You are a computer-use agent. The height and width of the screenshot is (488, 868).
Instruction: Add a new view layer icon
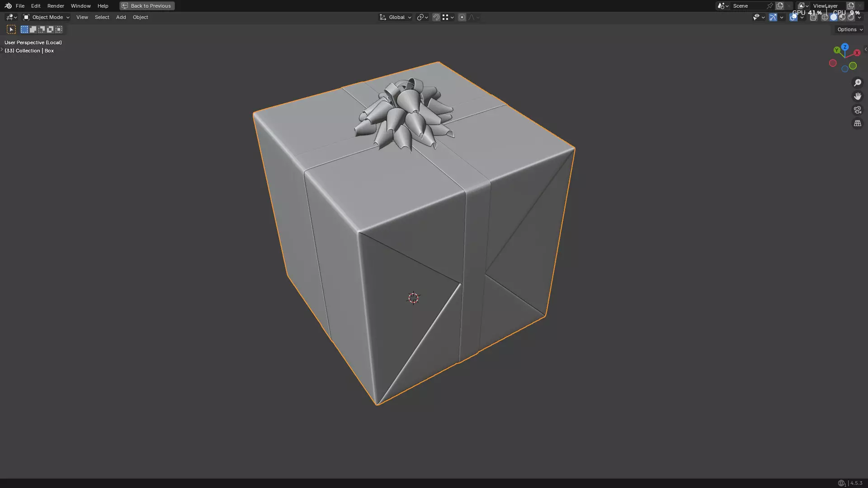(851, 6)
